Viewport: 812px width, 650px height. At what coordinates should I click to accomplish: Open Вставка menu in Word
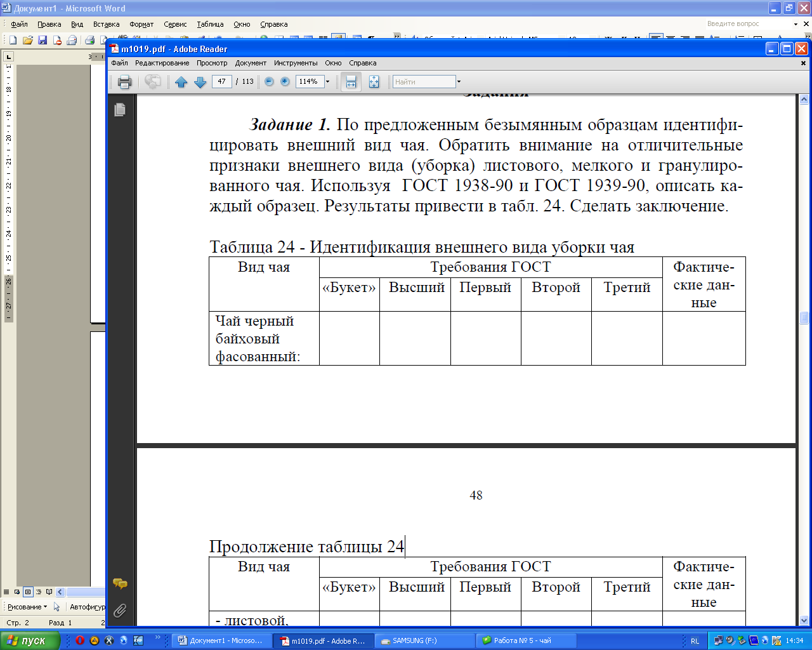click(x=106, y=24)
